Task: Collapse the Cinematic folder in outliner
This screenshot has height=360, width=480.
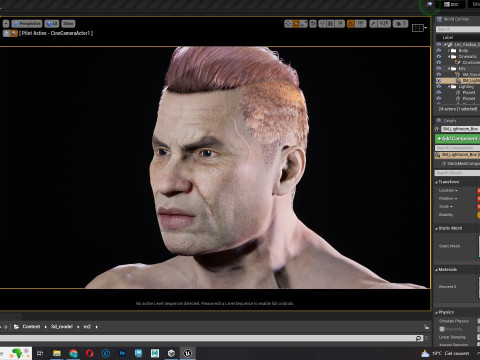Action: click(449, 57)
